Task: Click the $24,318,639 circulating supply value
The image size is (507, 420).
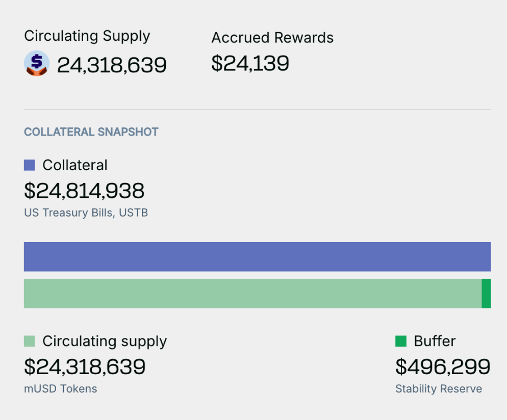Action: (x=85, y=366)
